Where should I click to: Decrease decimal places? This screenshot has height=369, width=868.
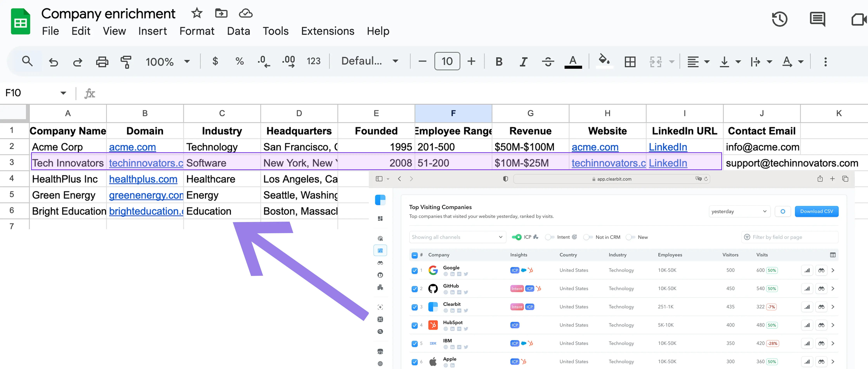(264, 62)
